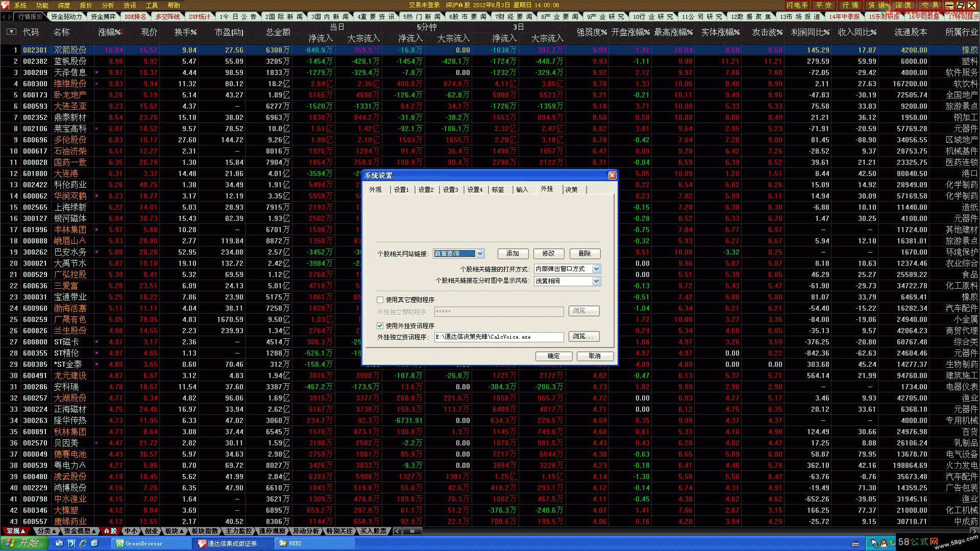Open the 常规 bottom tab popup
Image resolution: width=980 pixels, height=551 pixels.
[x=16, y=531]
